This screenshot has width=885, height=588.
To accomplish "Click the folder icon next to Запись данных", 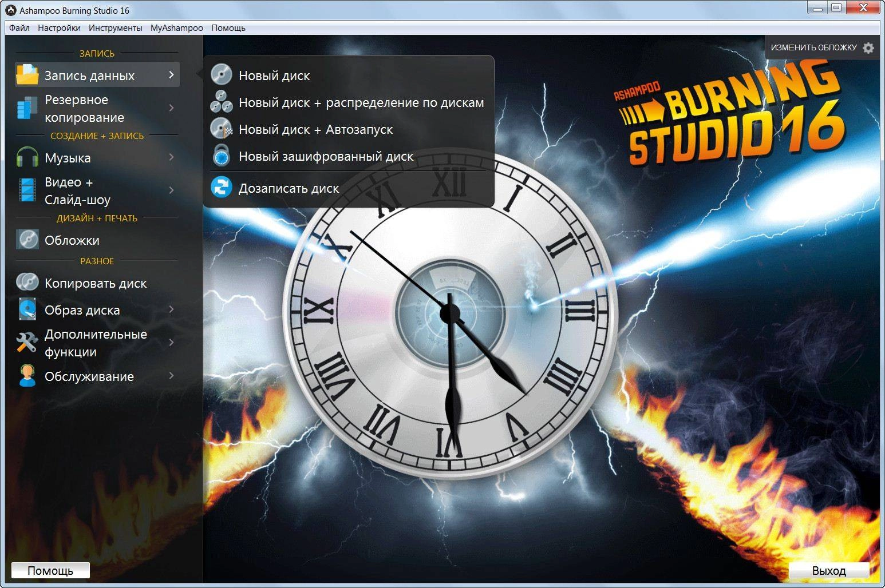I will click(27, 74).
